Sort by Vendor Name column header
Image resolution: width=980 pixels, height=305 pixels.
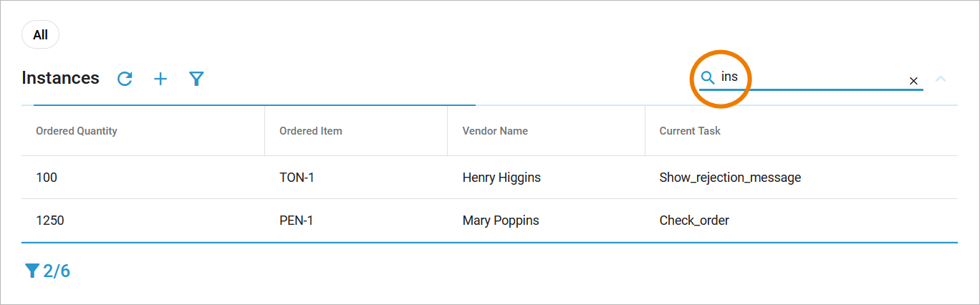pyautogui.click(x=495, y=131)
